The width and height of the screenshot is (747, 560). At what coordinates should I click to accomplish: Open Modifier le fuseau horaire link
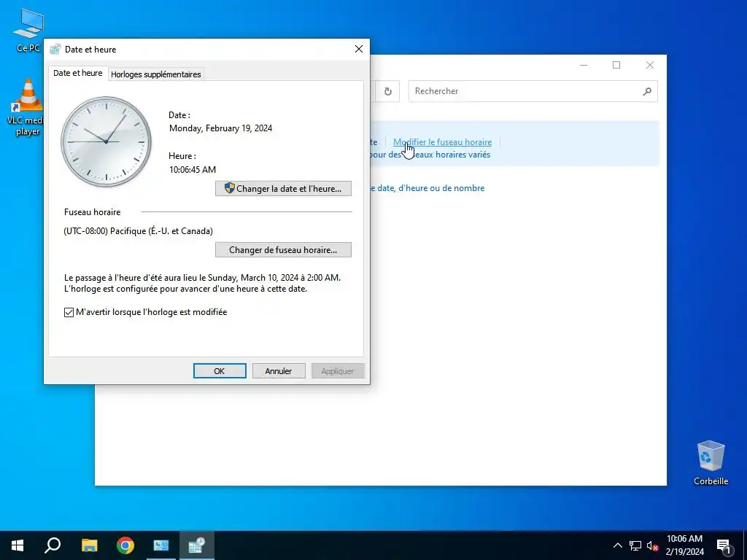[x=442, y=142]
